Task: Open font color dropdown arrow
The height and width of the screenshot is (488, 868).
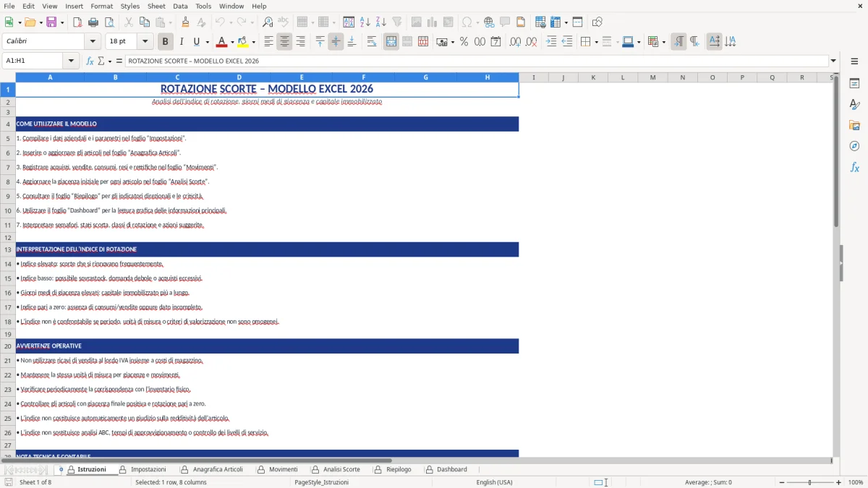Action: [x=232, y=42]
